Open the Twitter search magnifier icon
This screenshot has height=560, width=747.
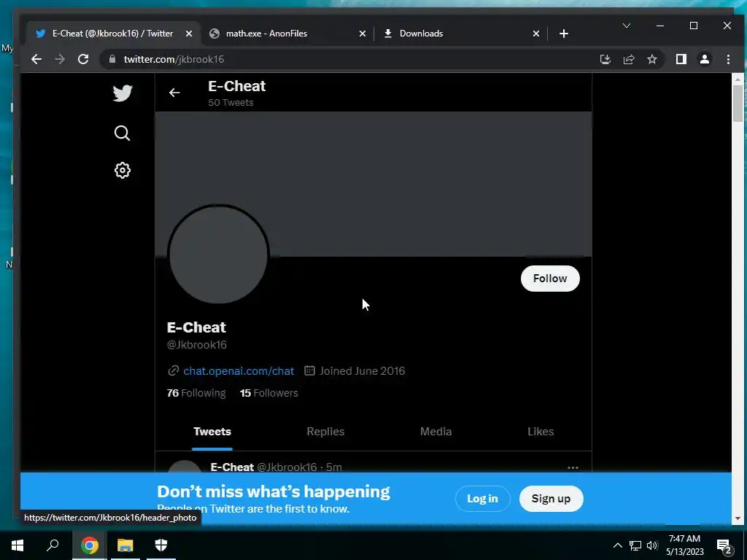[123, 133]
